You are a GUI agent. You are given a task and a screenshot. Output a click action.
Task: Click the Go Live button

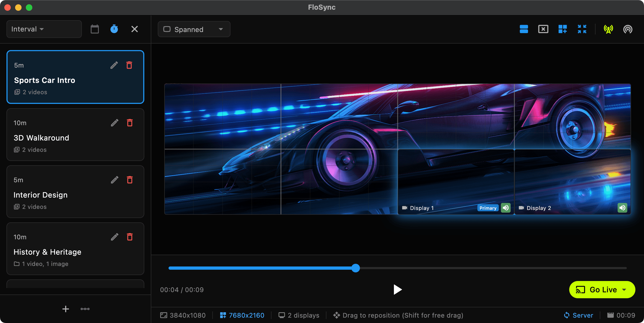pos(600,290)
